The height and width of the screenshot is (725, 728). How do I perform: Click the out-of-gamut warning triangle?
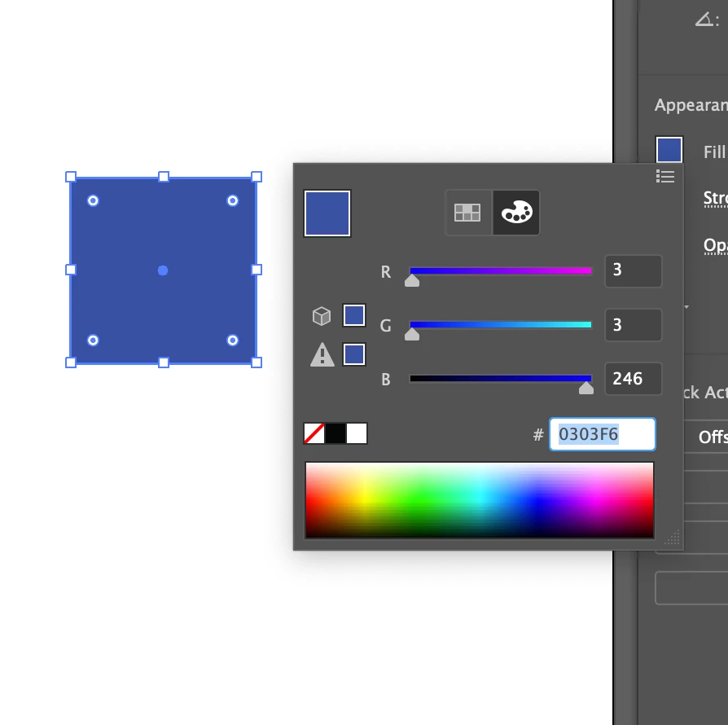pos(322,354)
